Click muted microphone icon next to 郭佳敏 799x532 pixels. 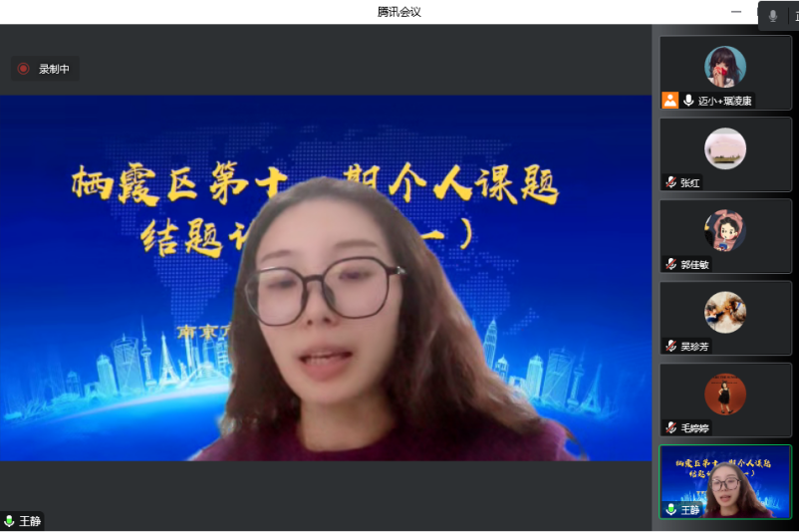671,264
